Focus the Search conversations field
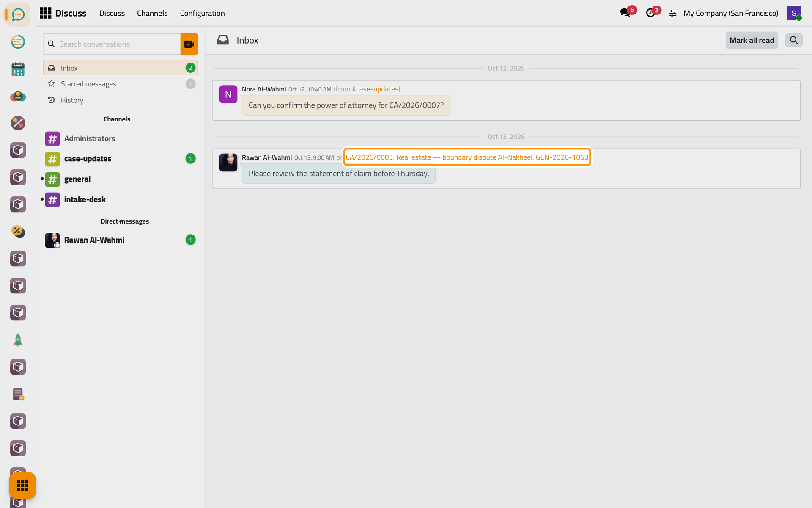Image resolution: width=812 pixels, height=508 pixels. pos(112,44)
